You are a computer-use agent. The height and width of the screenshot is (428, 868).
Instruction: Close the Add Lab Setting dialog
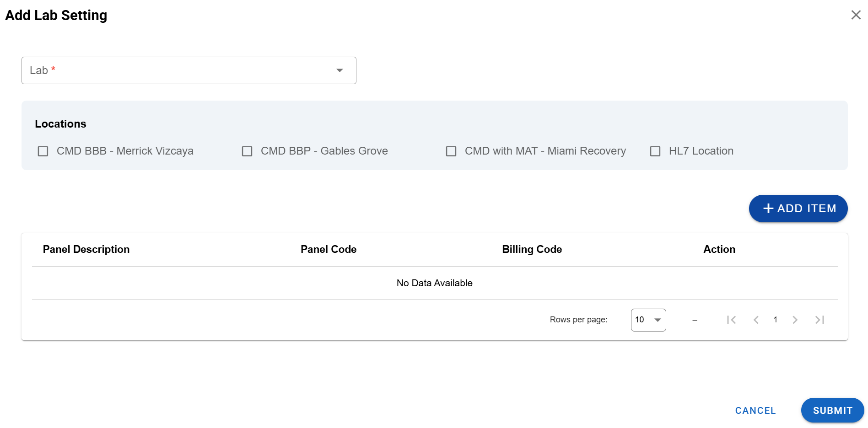[x=856, y=15]
